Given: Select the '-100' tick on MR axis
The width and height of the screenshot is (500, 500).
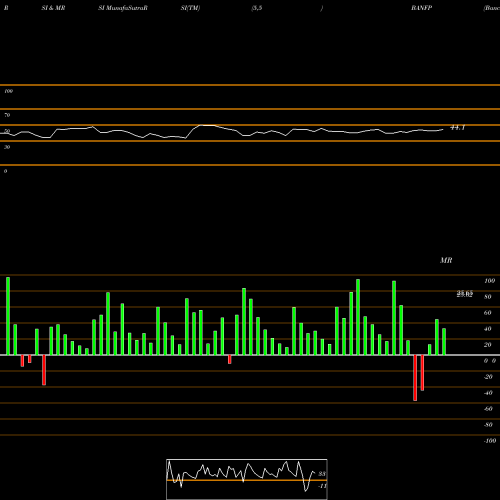Looking at the screenshot, I should point(490,441).
